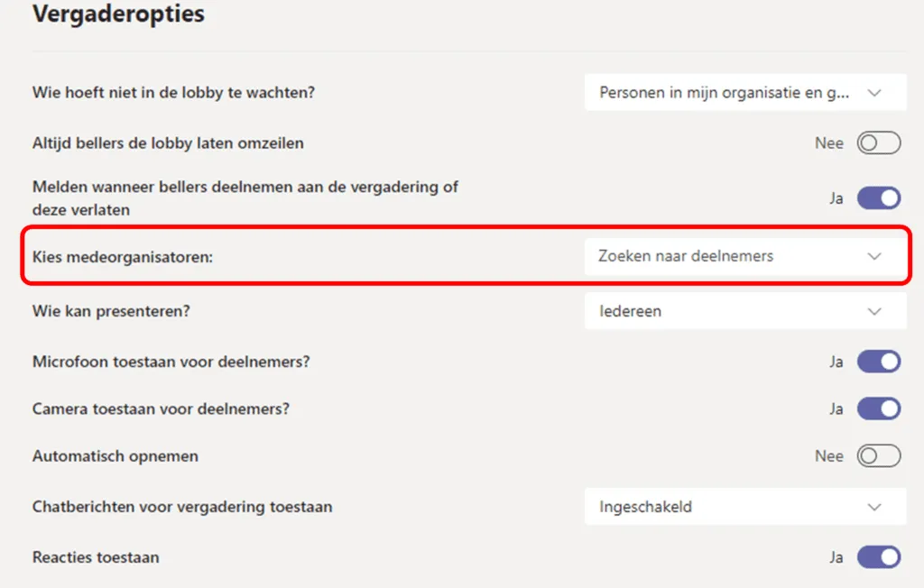Enable 'Automatisch opnemen' recording toggle
This screenshot has width=924, height=588.
pyautogui.click(x=880, y=455)
